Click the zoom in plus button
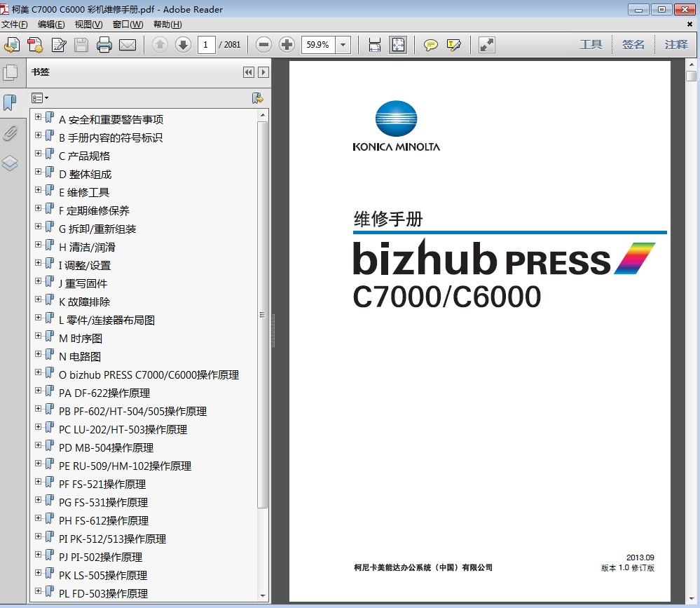The image size is (700, 608). point(287,45)
